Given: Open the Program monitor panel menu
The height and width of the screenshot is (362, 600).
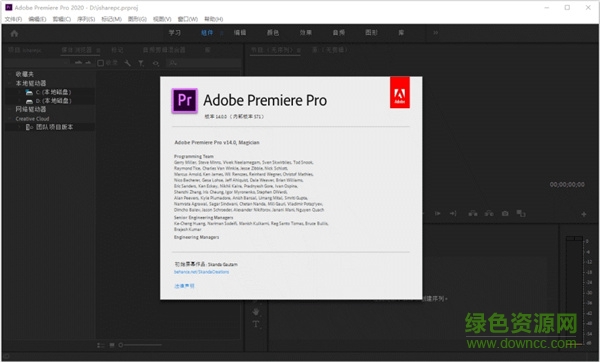Looking at the screenshot, I should 298,50.
